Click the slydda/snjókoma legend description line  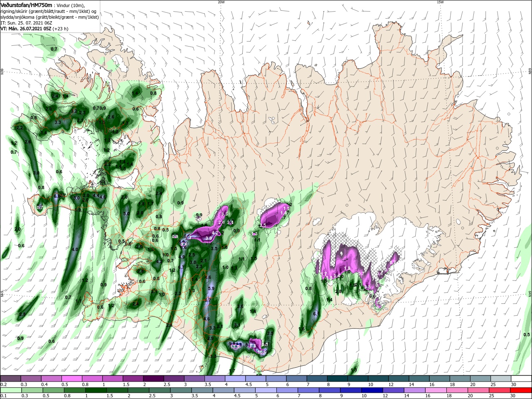pyautogui.click(x=49, y=17)
